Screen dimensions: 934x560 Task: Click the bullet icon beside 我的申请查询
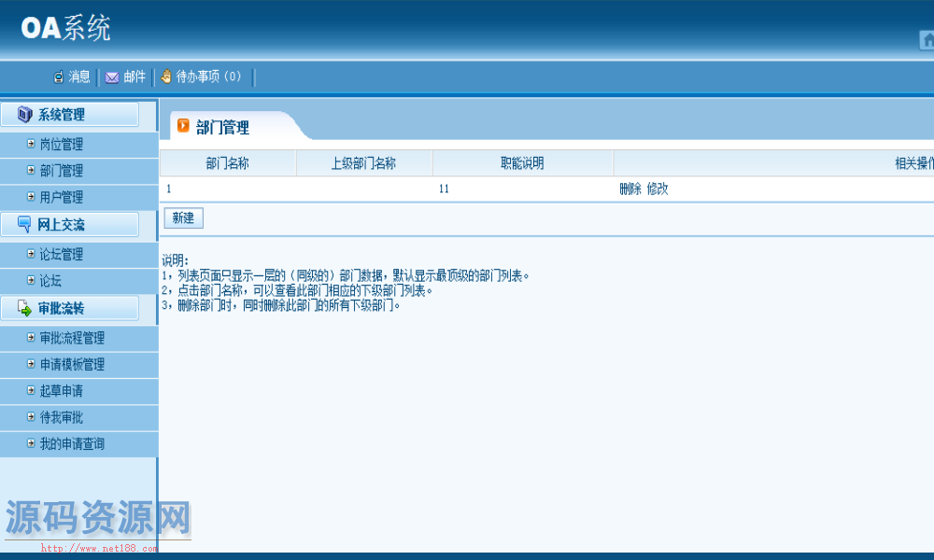click(x=31, y=442)
